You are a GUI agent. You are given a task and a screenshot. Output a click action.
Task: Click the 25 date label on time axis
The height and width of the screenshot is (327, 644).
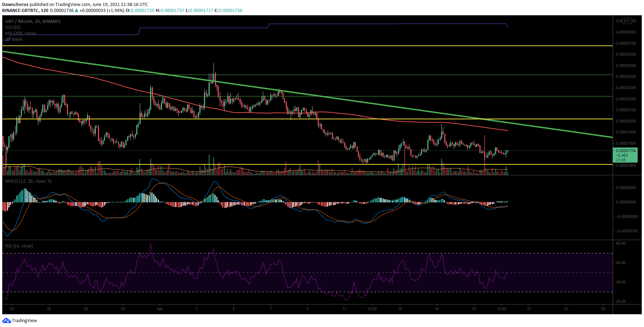pyautogui.click(x=603, y=309)
